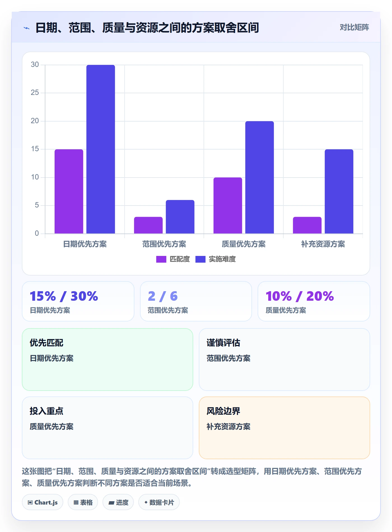Toggle the 实施难度 legend color swatch
Image resolution: width=392 pixels, height=532 pixels.
pos(200,259)
